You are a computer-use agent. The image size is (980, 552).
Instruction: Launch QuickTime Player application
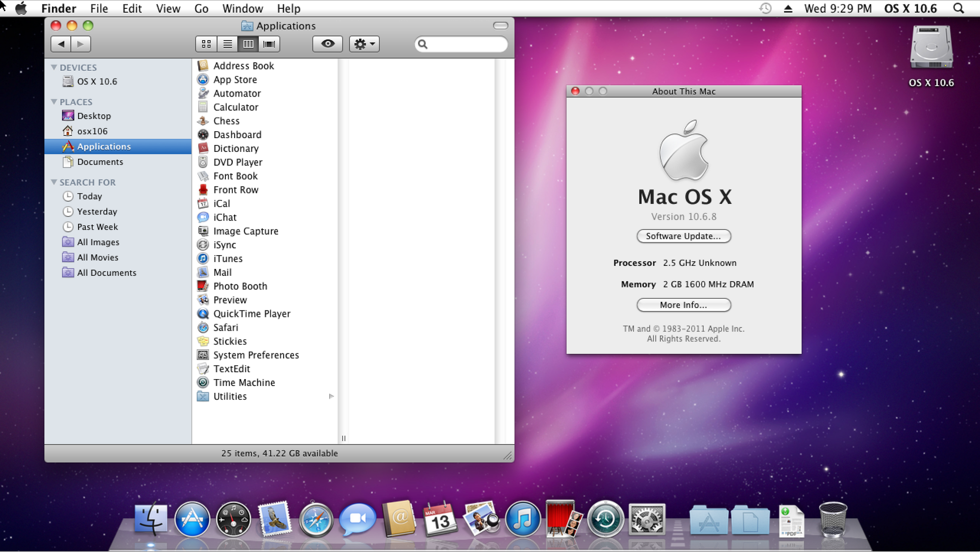pos(251,313)
